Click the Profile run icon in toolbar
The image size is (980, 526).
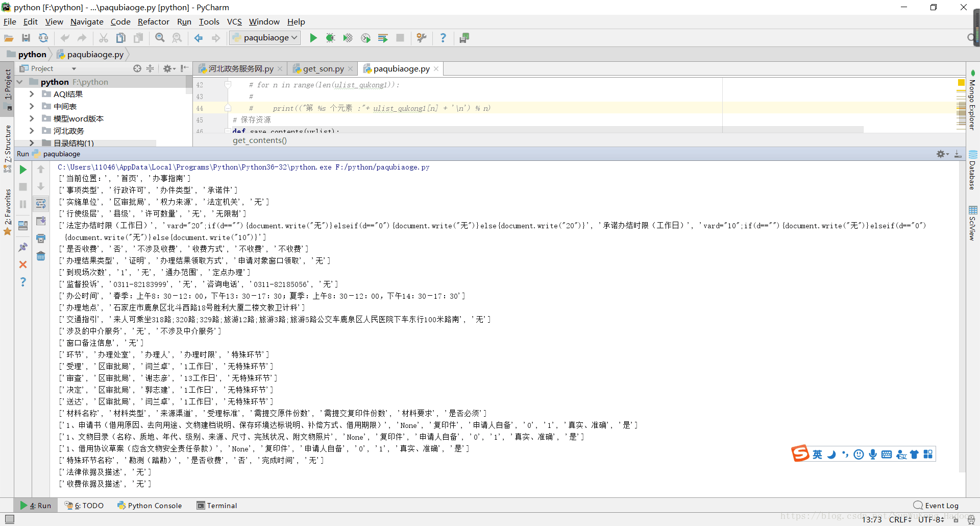365,38
